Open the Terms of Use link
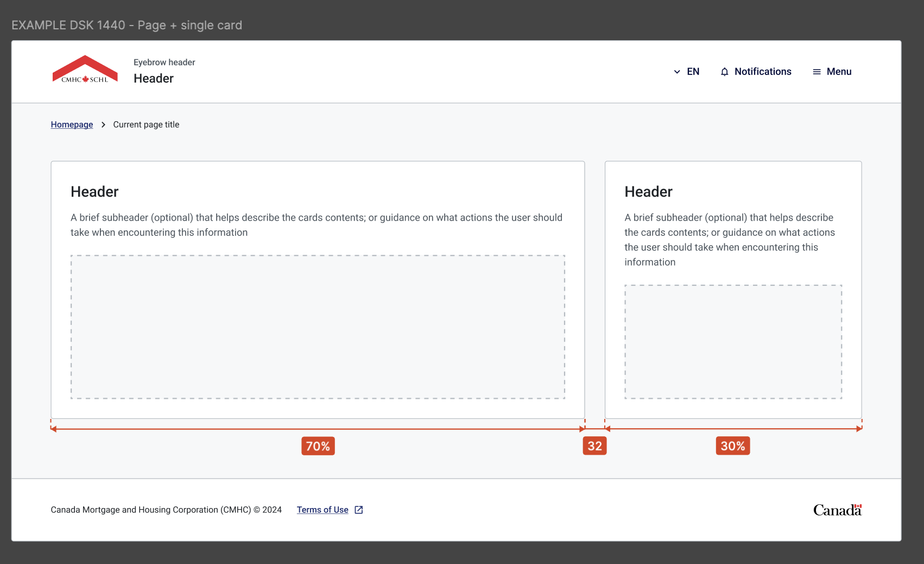924x564 pixels. [322, 510]
